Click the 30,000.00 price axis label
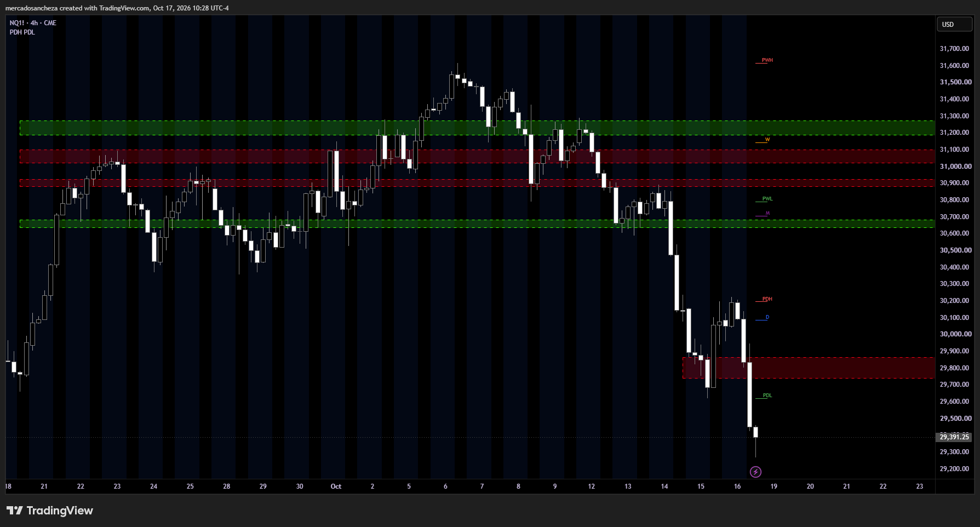 (x=955, y=334)
